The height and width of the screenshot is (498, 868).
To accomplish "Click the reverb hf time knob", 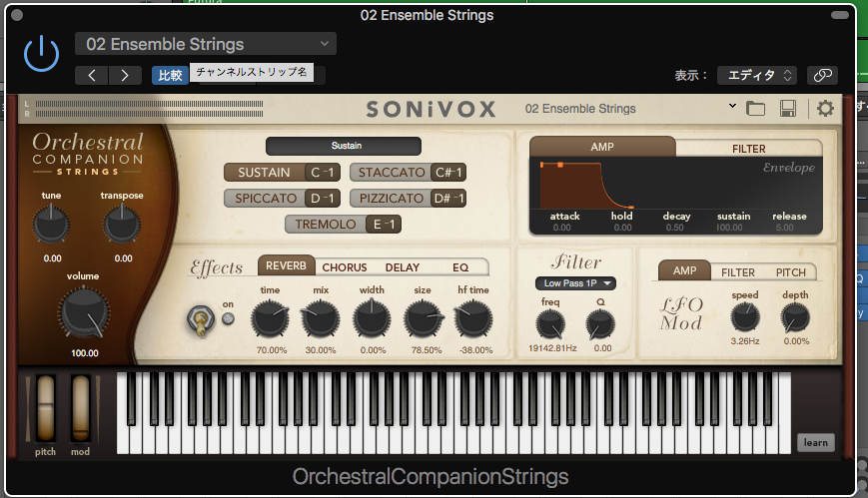I will tap(473, 319).
